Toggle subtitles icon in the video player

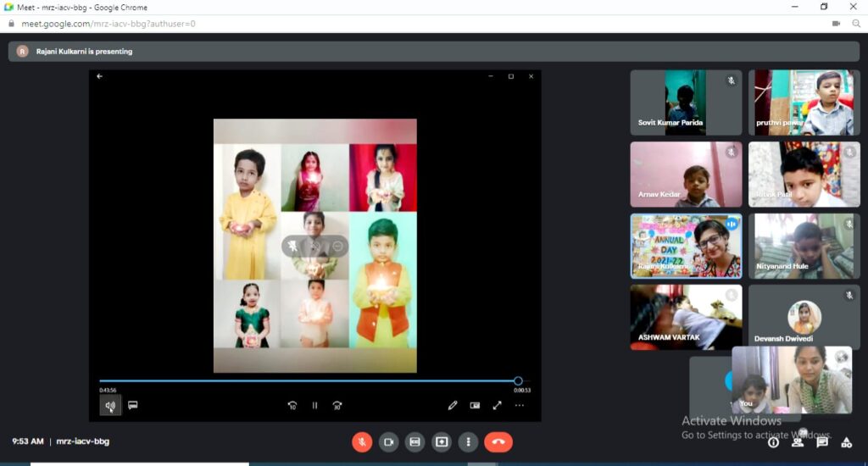[133, 405]
